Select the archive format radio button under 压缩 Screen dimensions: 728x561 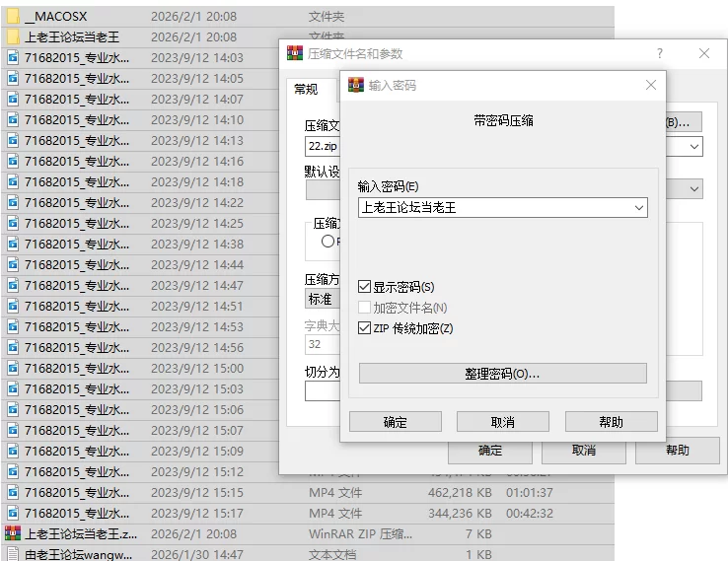328,241
